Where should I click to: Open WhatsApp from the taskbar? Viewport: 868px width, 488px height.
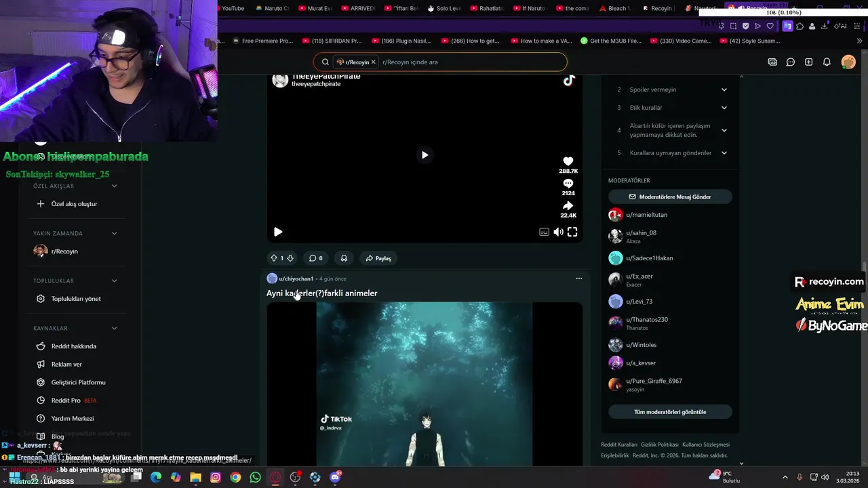click(255, 477)
